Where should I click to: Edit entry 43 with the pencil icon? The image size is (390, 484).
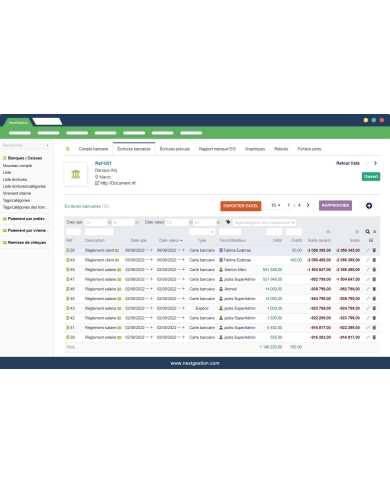point(368,308)
